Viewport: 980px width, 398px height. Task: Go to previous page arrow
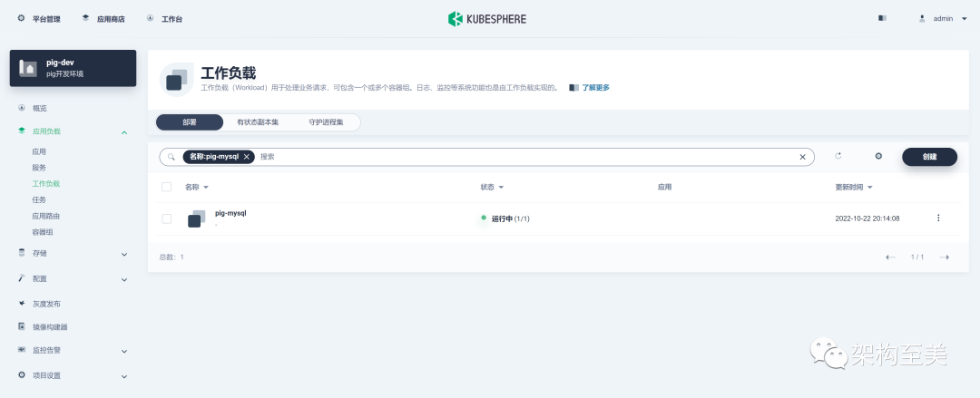pos(891,257)
